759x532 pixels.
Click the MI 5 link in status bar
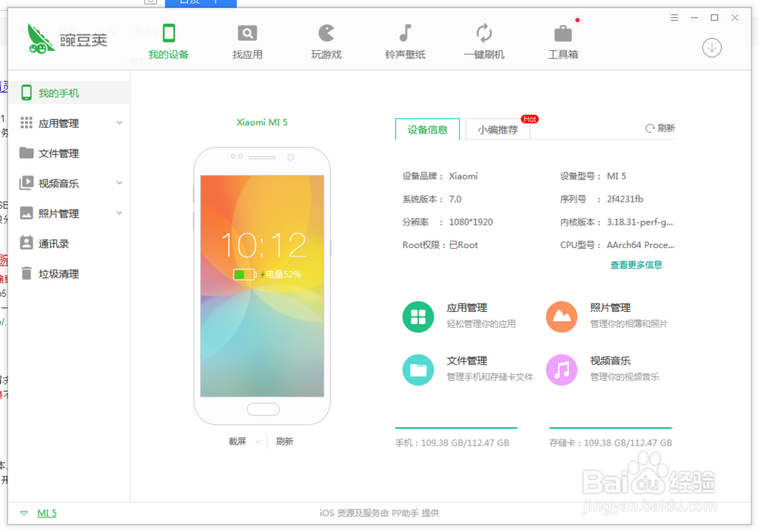(x=47, y=513)
